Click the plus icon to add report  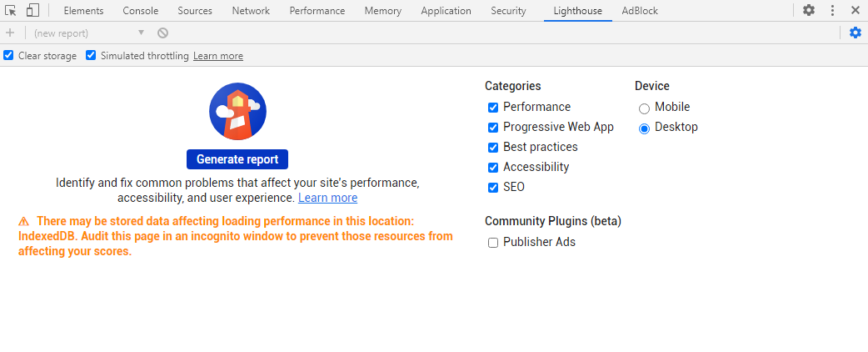tap(10, 33)
